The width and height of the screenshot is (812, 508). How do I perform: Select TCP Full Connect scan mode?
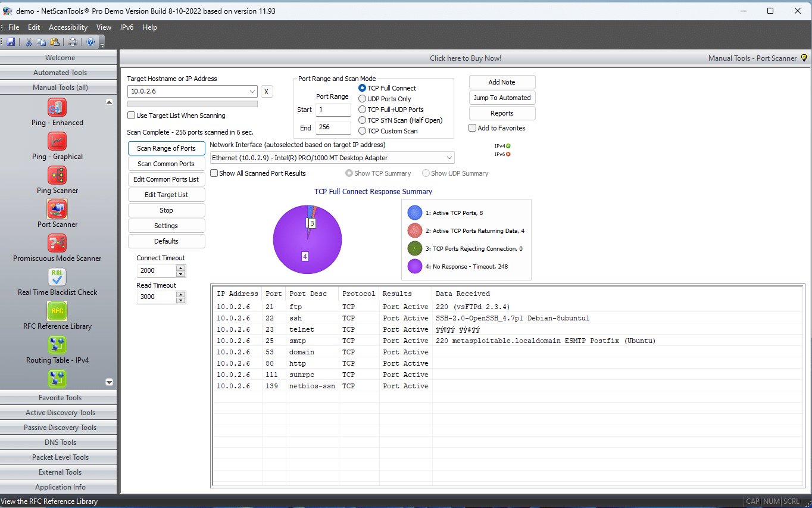(362, 88)
